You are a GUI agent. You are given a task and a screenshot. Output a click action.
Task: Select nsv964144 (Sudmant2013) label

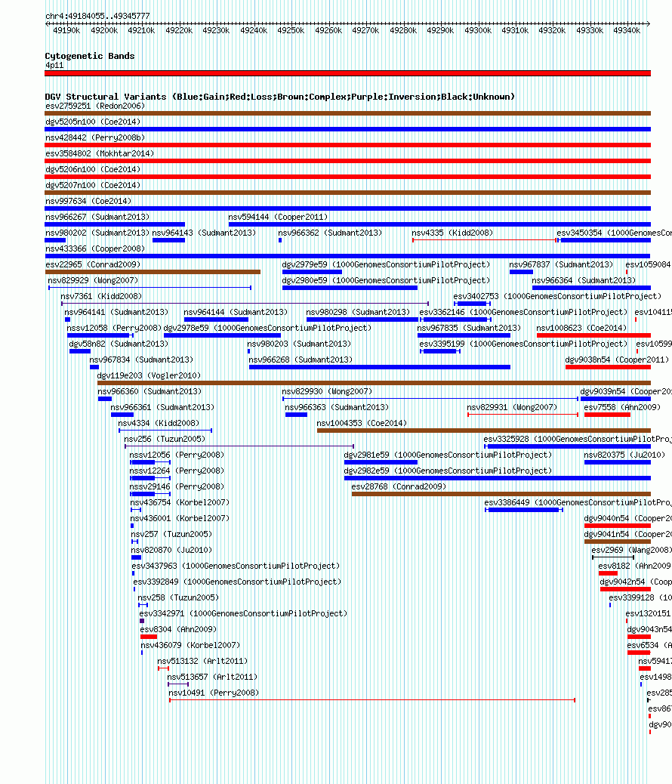pos(236,313)
